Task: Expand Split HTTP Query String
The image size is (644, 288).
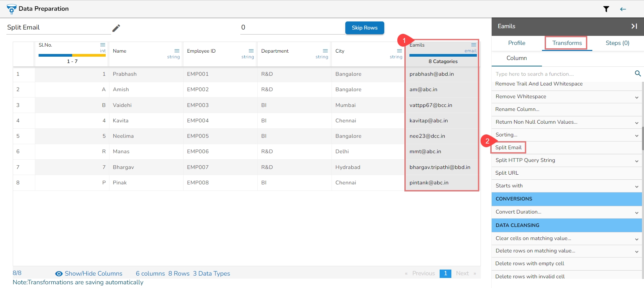Action: pos(636,161)
